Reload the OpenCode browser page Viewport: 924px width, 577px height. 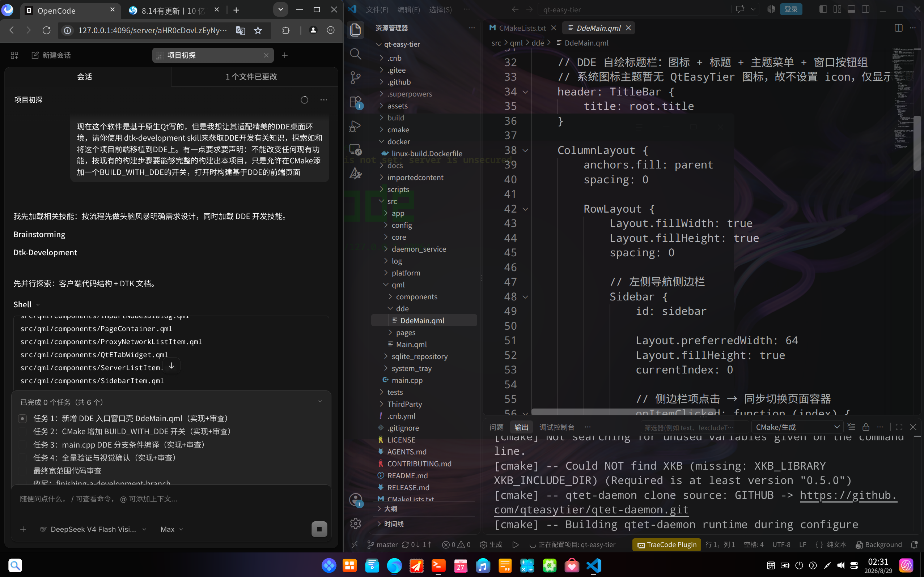[47, 30]
